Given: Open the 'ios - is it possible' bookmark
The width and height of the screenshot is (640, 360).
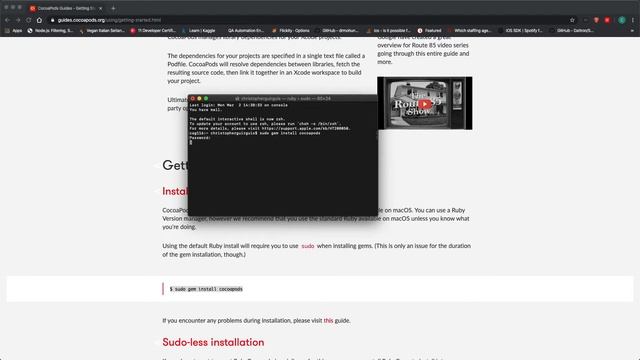Looking at the screenshot, I should click(x=388, y=31).
